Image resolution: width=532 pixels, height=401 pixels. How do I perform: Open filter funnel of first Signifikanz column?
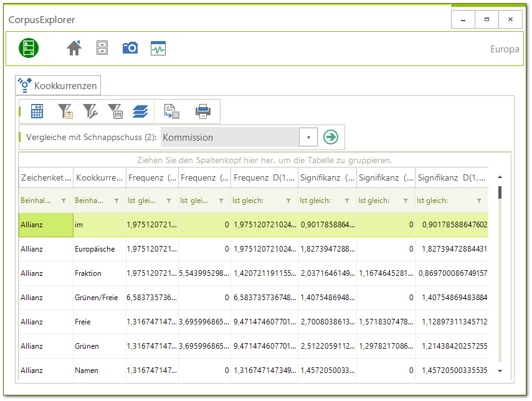(347, 201)
